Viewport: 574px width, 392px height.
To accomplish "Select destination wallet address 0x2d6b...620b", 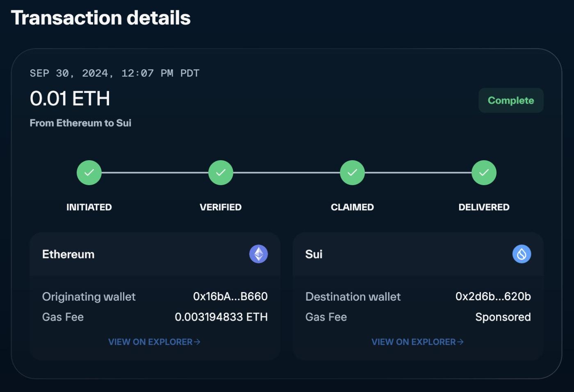I will coord(493,296).
